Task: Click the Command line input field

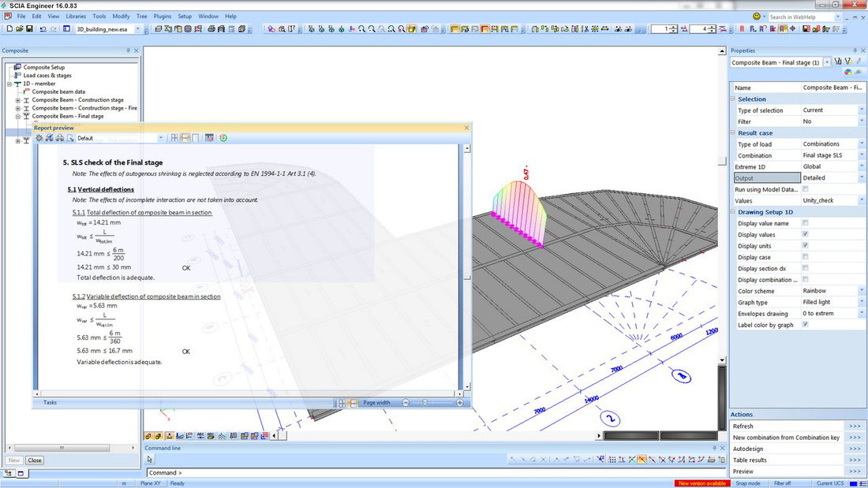Action: pos(436,472)
